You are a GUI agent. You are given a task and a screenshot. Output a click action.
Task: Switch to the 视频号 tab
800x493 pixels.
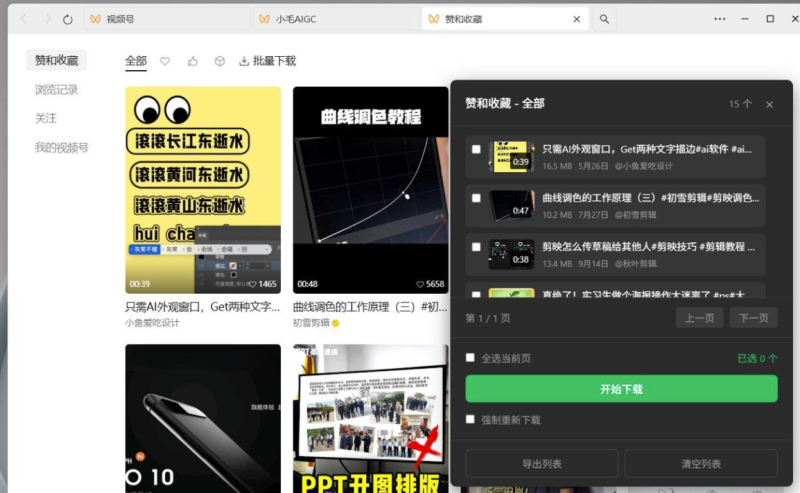[x=167, y=19]
